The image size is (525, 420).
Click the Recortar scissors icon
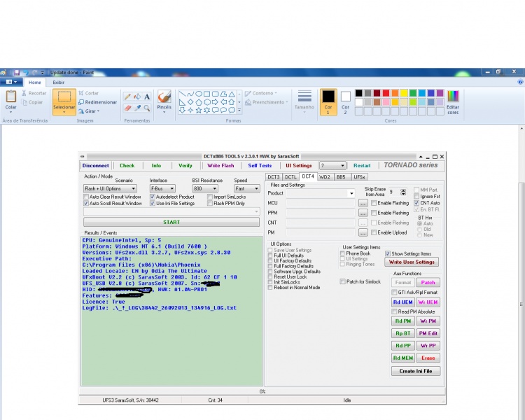point(24,93)
